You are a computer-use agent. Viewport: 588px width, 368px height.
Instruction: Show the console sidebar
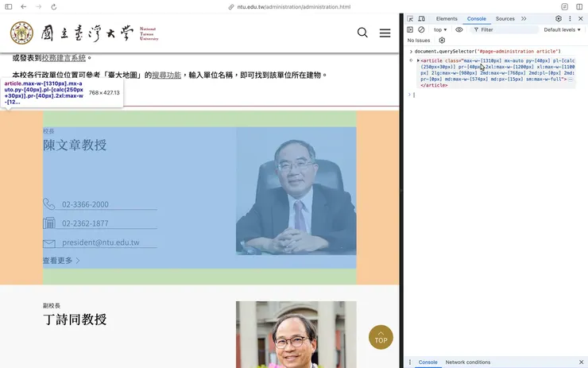[410, 29]
